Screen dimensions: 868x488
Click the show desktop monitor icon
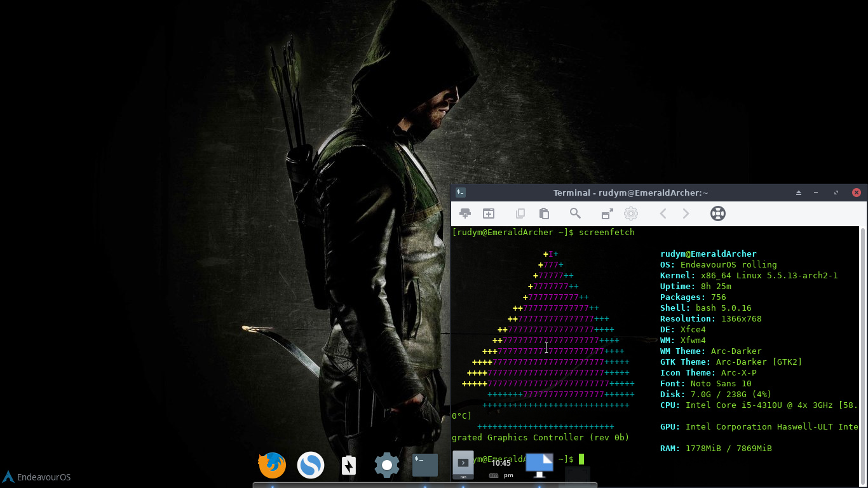539,465
